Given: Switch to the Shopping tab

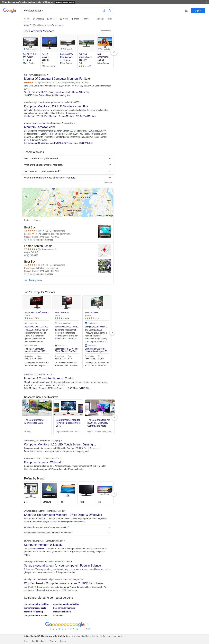Looking at the screenshot, I should (x=38, y=19).
